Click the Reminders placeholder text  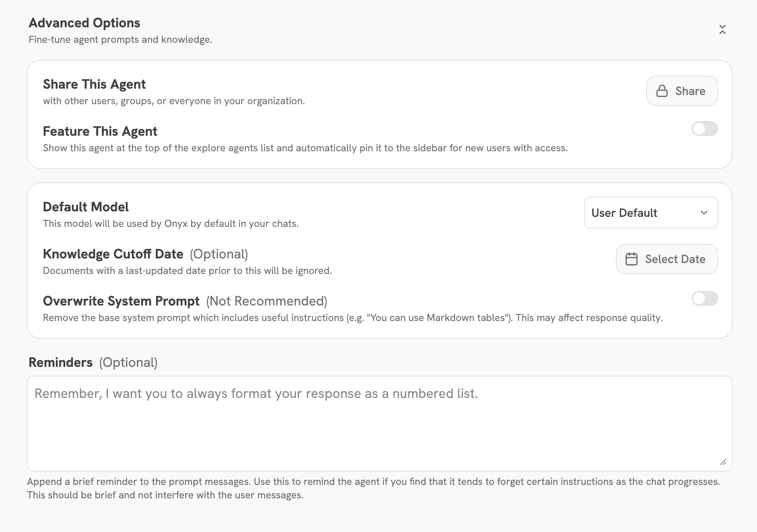coord(257,393)
